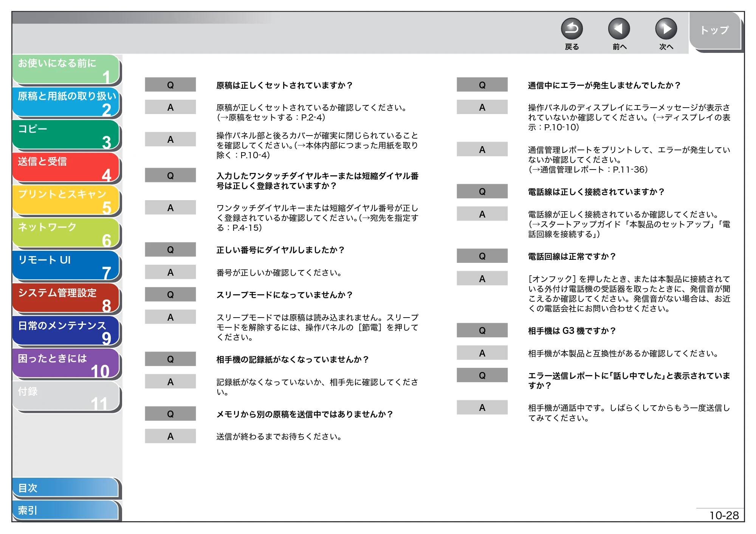Go to chapter 3 コピー

66,135
